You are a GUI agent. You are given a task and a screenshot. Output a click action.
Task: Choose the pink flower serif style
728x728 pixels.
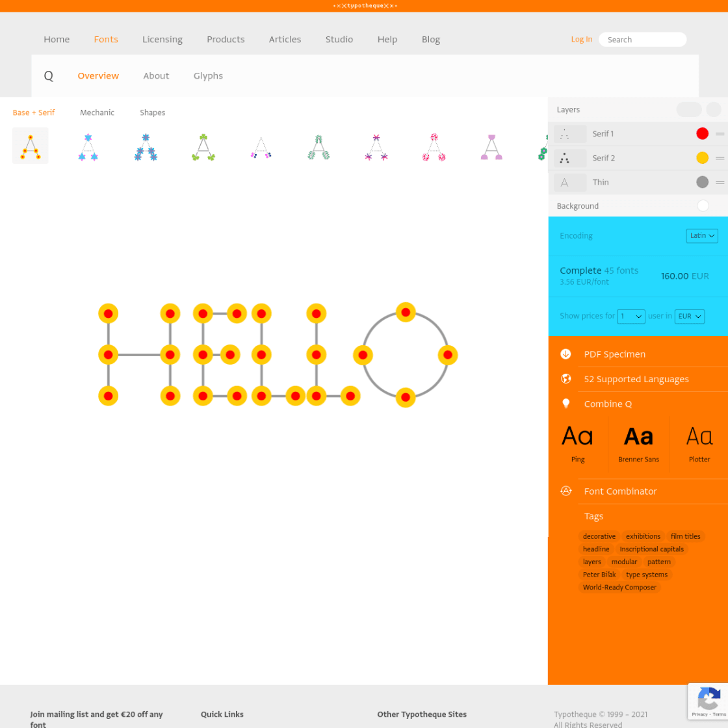434,147
